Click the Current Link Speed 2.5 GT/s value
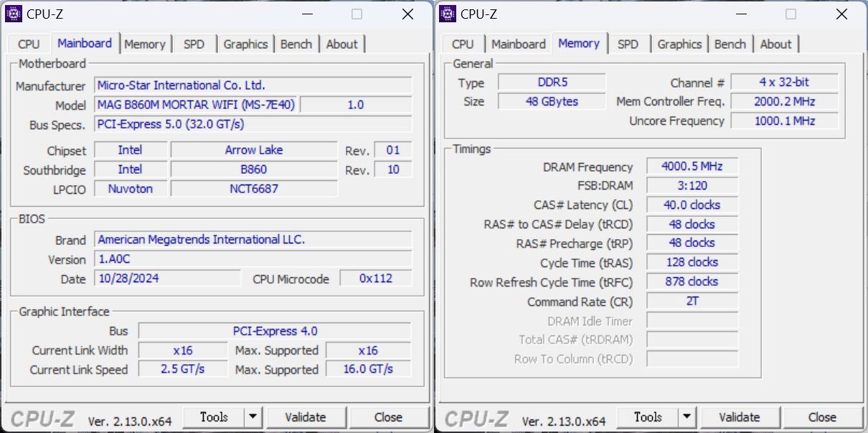The height and width of the screenshot is (433, 868). coord(183,369)
